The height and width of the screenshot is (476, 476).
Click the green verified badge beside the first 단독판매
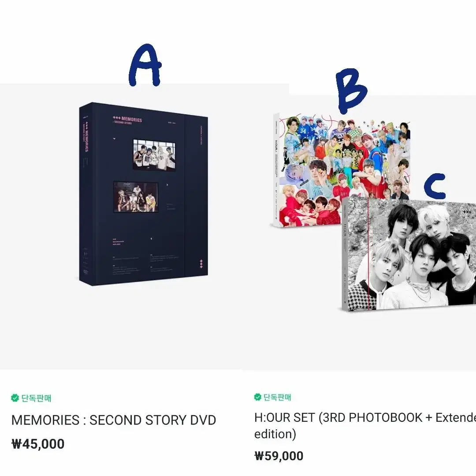(15, 398)
